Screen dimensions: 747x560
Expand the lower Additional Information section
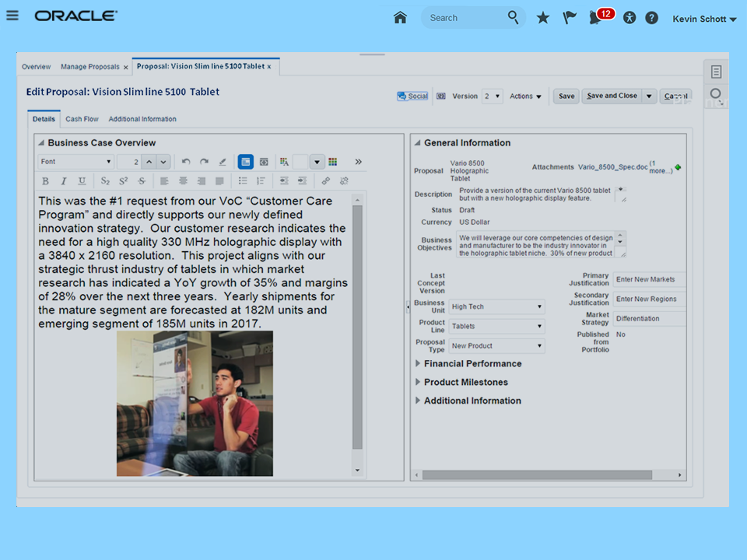click(418, 401)
